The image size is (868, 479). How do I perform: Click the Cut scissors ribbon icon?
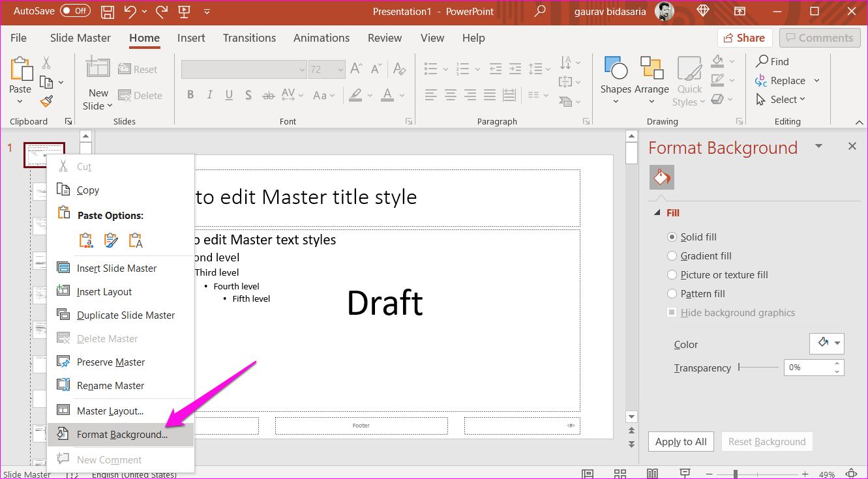coord(46,63)
